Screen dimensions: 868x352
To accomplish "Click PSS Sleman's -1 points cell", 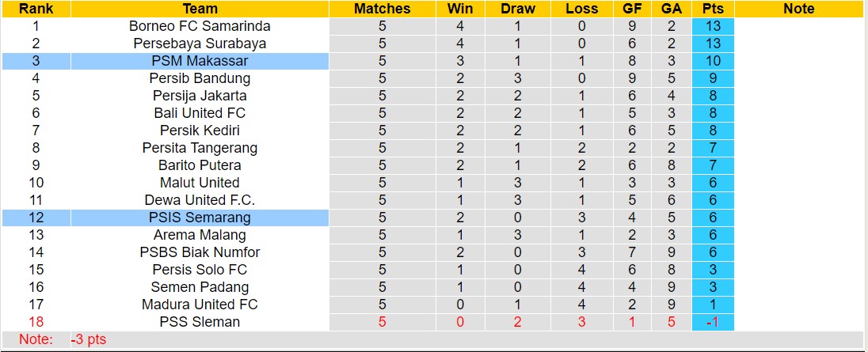I will [713, 322].
